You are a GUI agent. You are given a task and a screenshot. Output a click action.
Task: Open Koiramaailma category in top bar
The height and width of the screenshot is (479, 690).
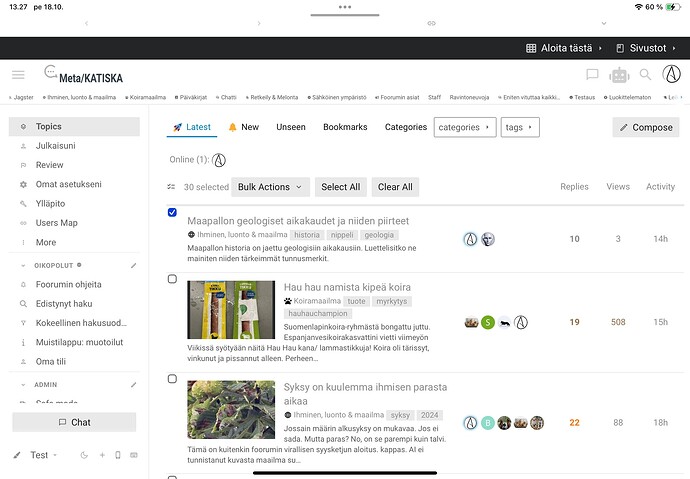click(146, 97)
